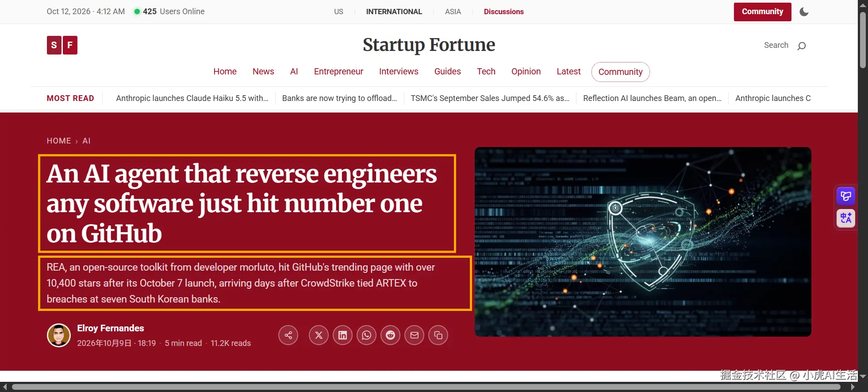Open the Entrepreneur section
Screen dimensions: 868x392
tap(338, 72)
